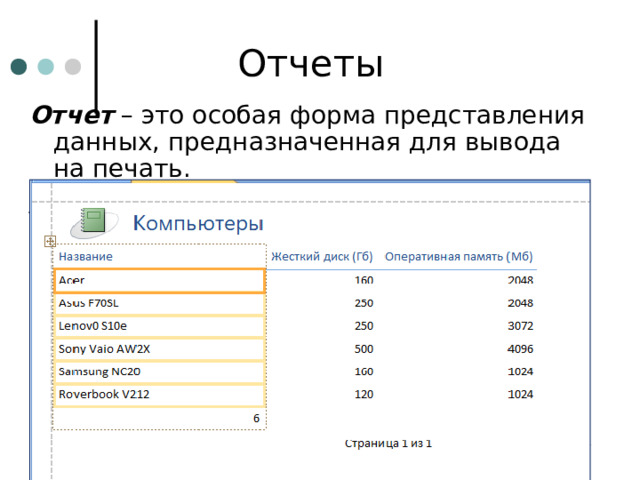This screenshot has height=480, width=640.
Task: Click hard disk value 250 for Lenov0 S10e
Action: point(364,326)
